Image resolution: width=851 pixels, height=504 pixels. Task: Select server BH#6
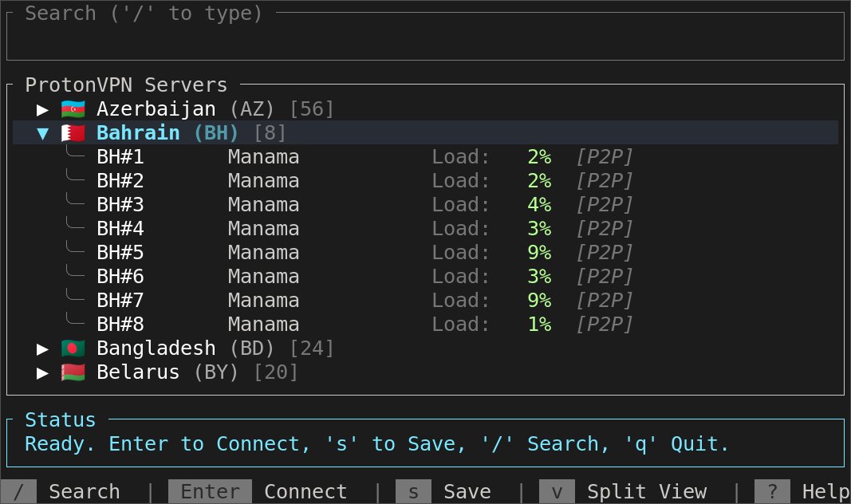pos(120,276)
